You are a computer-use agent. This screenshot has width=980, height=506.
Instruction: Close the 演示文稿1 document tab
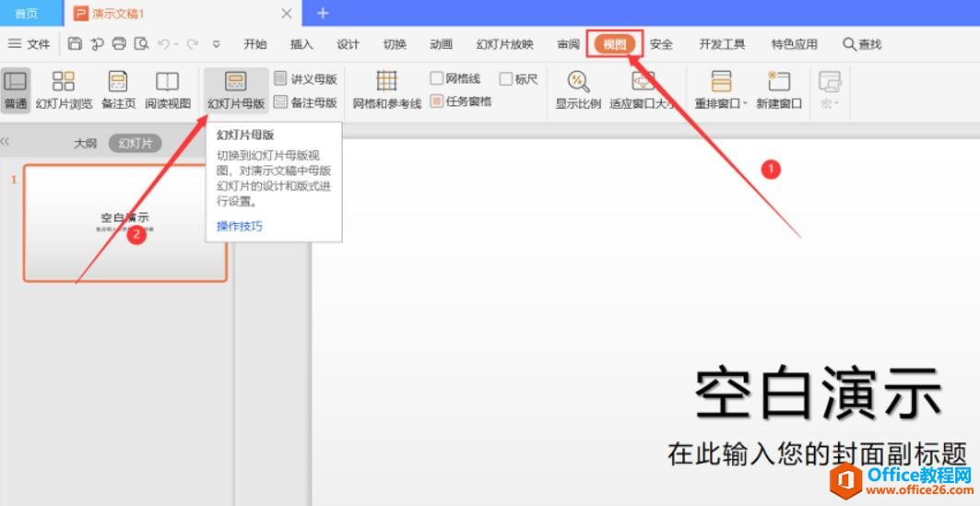(x=286, y=13)
